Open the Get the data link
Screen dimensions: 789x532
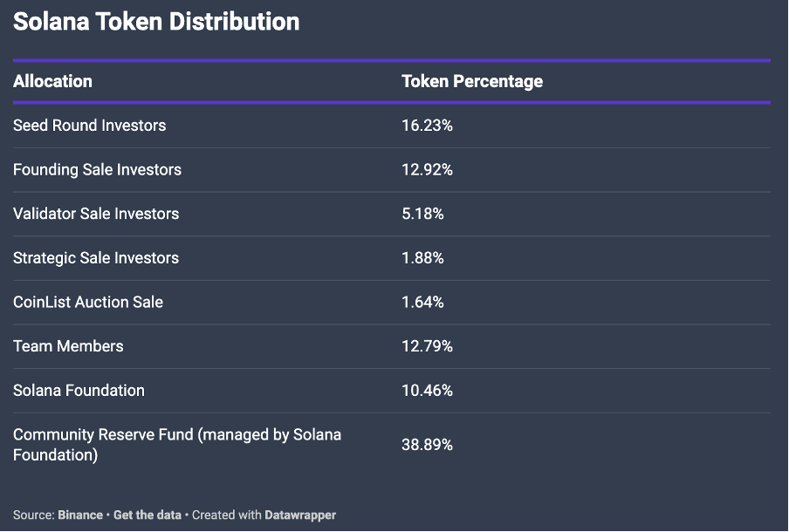pos(147,515)
